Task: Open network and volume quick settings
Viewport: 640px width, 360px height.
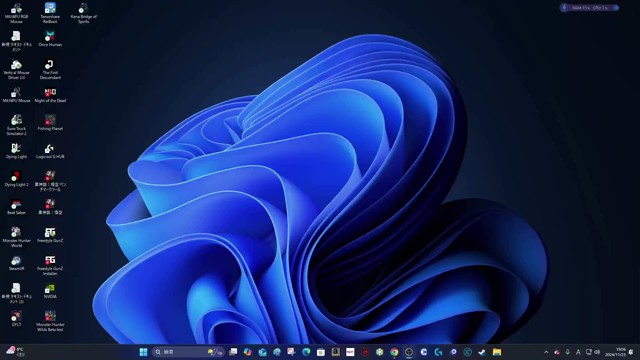Action: point(593,352)
